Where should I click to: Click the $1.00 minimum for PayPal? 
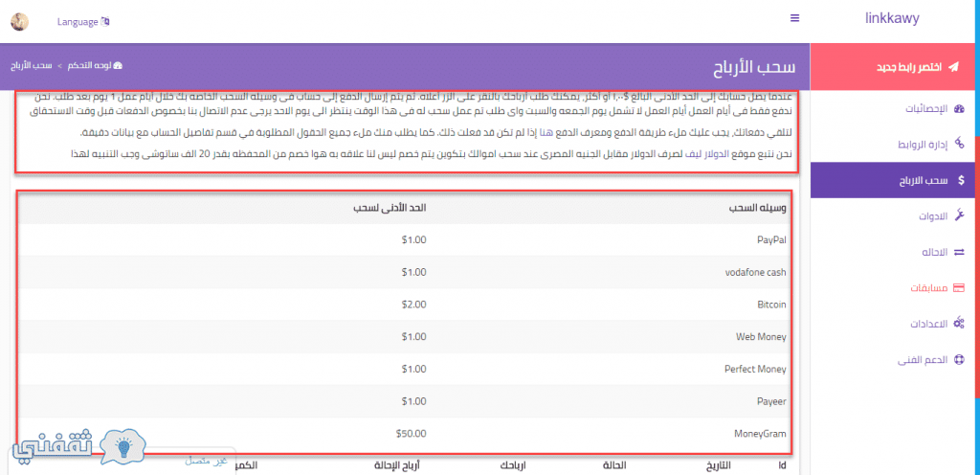click(x=413, y=240)
